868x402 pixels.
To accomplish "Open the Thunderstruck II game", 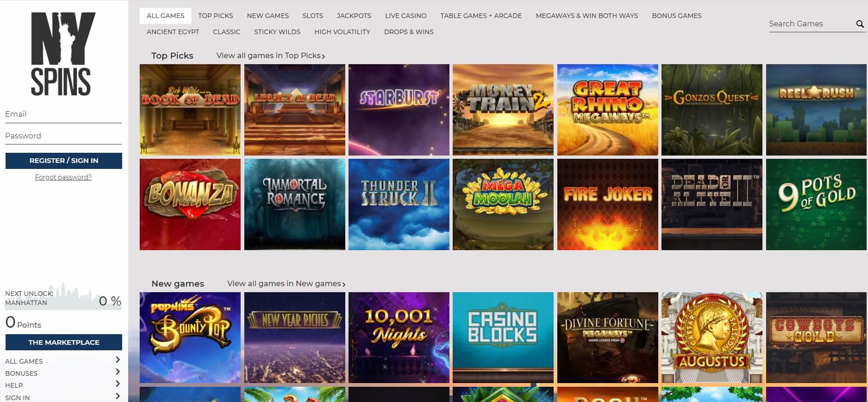I will pyautogui.click(x=399, y=204).
